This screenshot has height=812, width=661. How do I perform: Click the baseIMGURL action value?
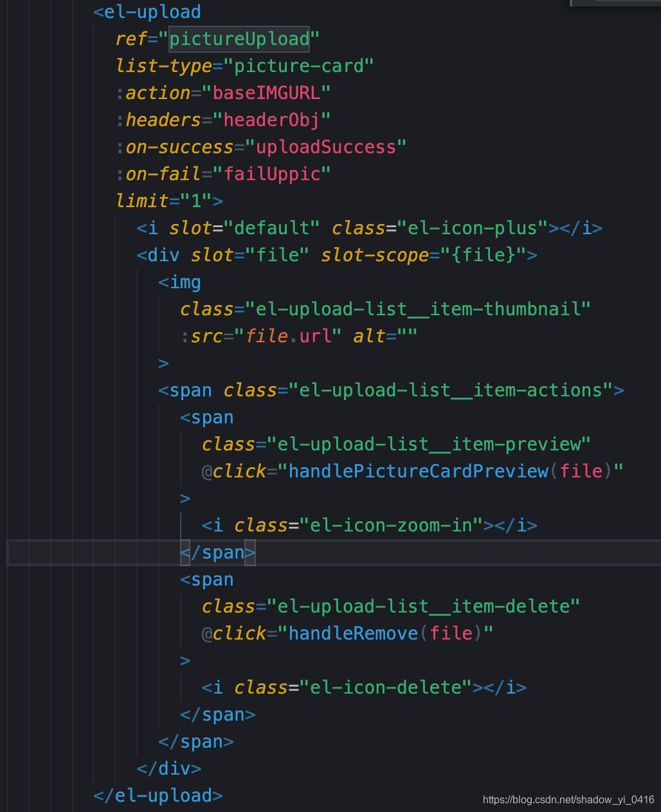(x=266, y=93)
